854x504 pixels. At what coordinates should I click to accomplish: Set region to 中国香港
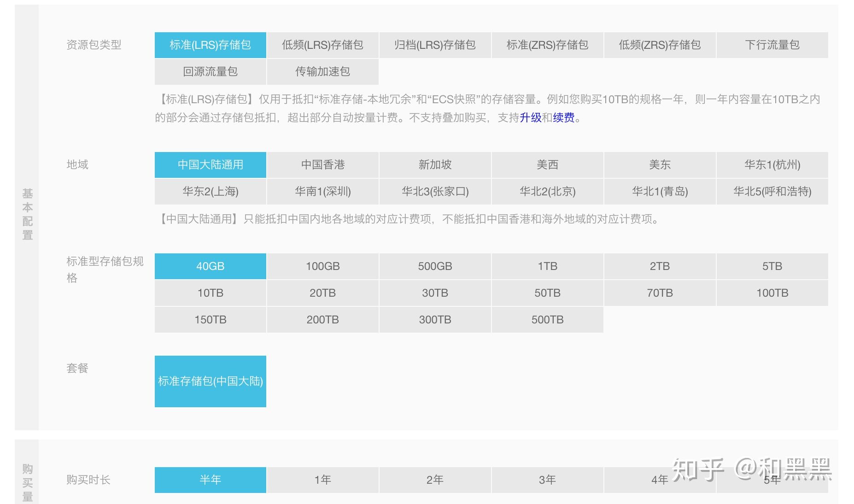tap(322, 165)
